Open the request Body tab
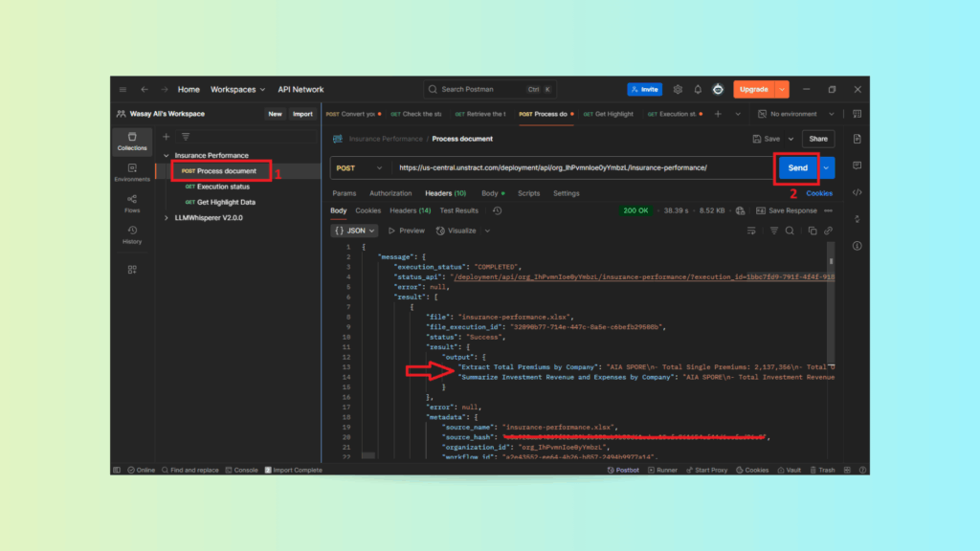This screenshot has width=980, height=551. 493,193
